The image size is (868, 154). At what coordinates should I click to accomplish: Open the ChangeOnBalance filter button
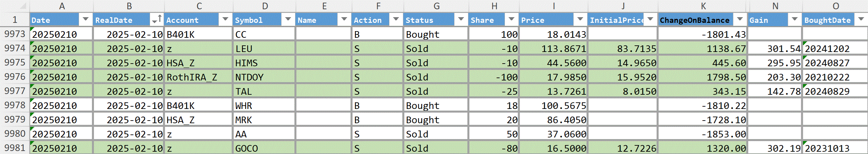tap(740, 20)
